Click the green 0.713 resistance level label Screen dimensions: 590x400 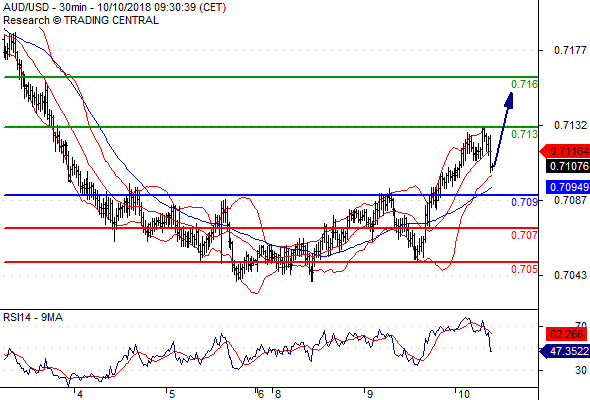tap(524, 134)
